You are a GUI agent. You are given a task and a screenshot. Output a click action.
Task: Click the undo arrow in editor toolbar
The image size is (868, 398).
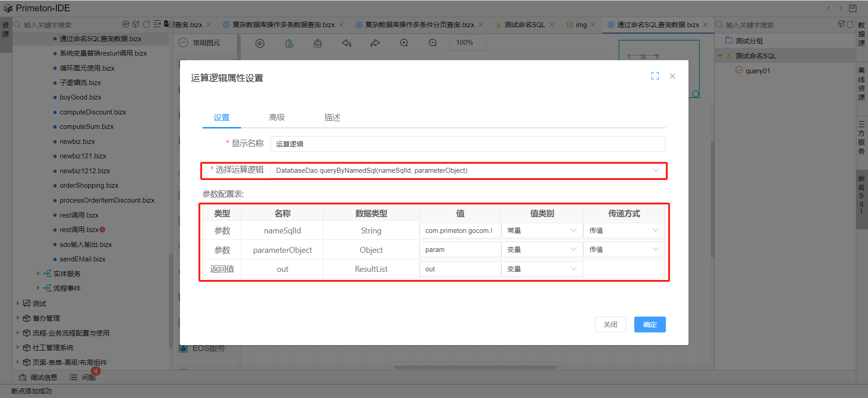(347, 43)
